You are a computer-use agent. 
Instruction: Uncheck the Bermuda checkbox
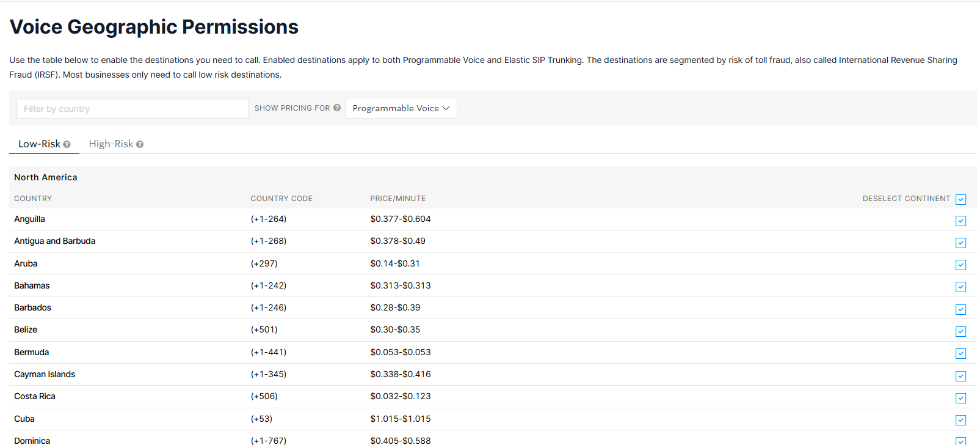[x=960, y=353]
